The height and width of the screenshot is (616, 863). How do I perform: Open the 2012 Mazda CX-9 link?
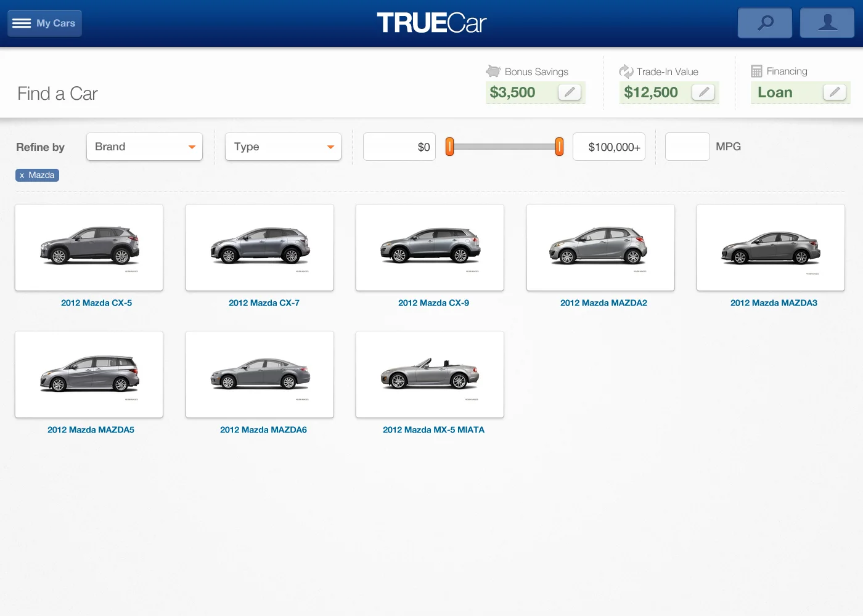point(433,303)
